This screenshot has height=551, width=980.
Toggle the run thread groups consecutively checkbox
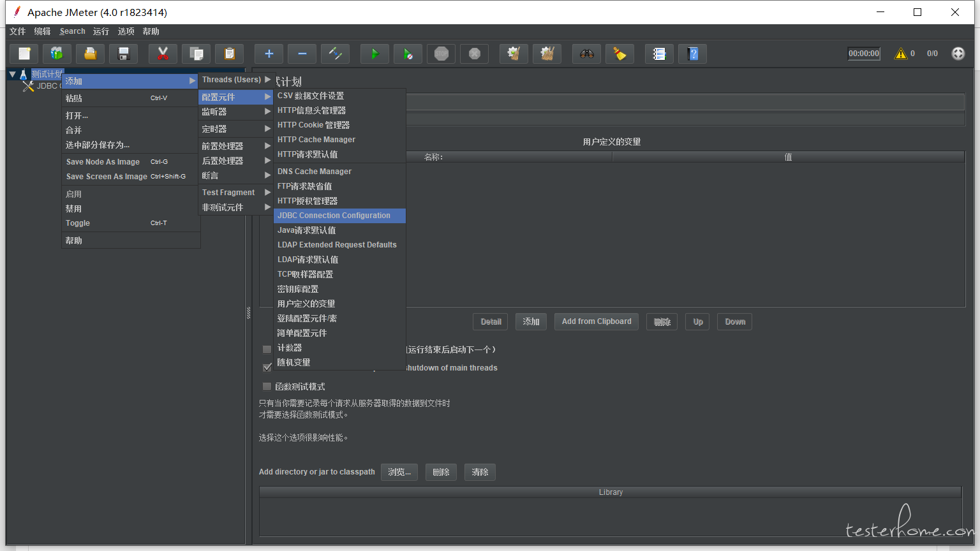(x=267, y=349)
